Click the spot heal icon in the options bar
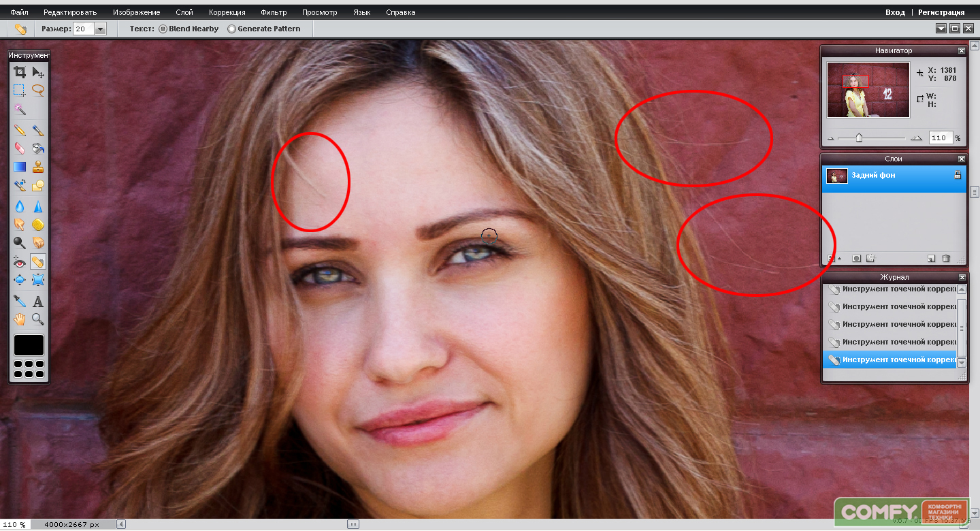This screenshot has width=980, height=531. click(20, 29)
